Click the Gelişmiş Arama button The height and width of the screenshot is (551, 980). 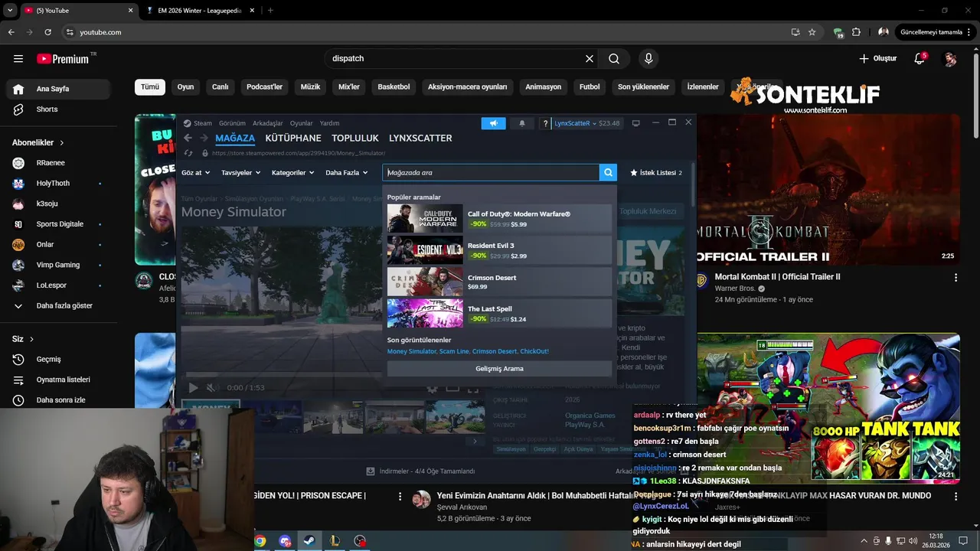tap(499, 369)
